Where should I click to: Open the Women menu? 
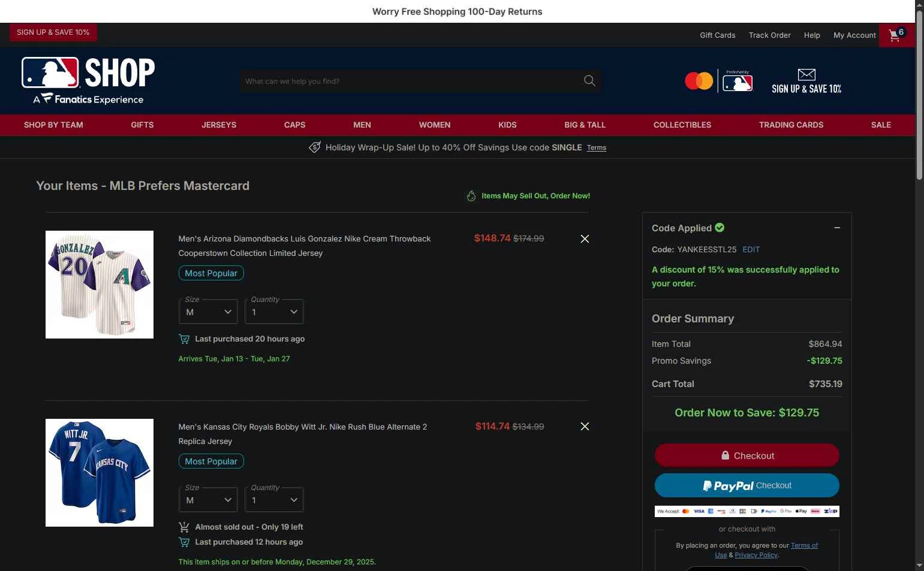point(435,125)
